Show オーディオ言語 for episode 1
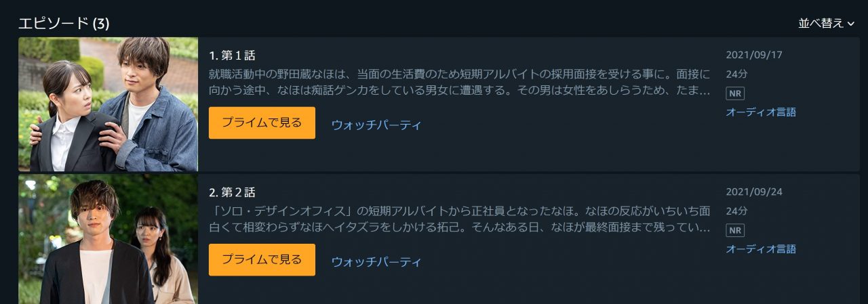 point(761,112)
